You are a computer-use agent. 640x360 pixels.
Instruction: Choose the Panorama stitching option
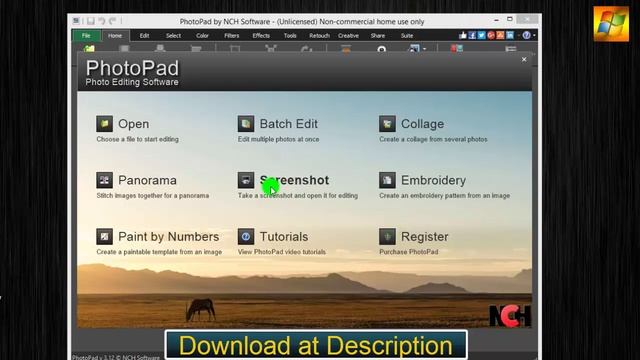click(136, 180)
